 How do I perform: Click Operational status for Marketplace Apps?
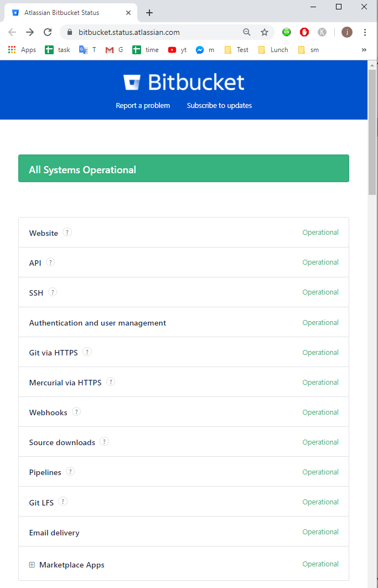point(320,564)
